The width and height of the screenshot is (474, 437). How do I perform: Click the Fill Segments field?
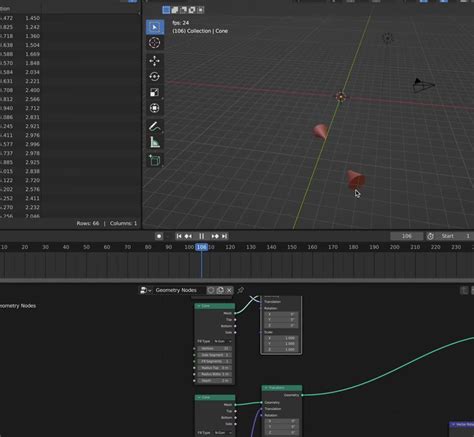(x=214, y=361)
